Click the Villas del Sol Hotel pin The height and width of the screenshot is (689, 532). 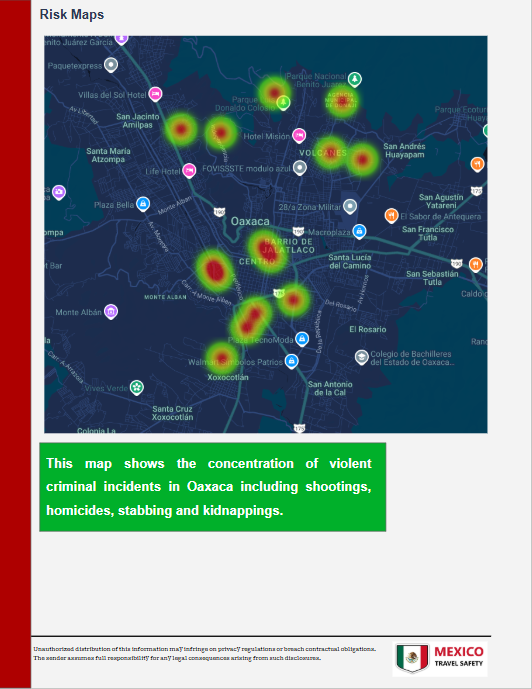click(155, 94)
